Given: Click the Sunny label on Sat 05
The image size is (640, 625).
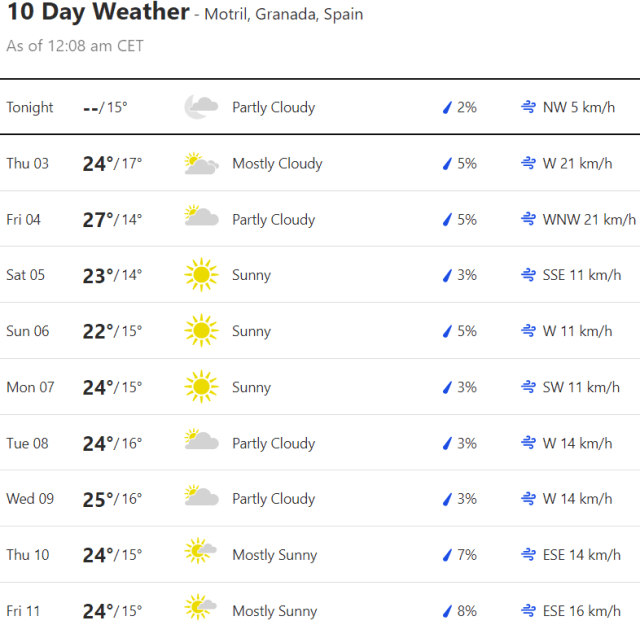Looking at the screenshot, I should coord(251,275).
